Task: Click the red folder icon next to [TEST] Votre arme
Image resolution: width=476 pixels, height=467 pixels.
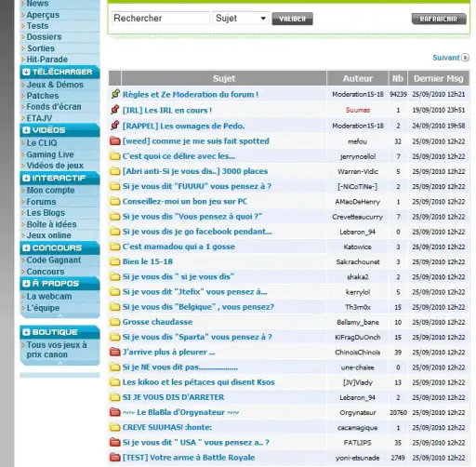Action: point(115,458)
